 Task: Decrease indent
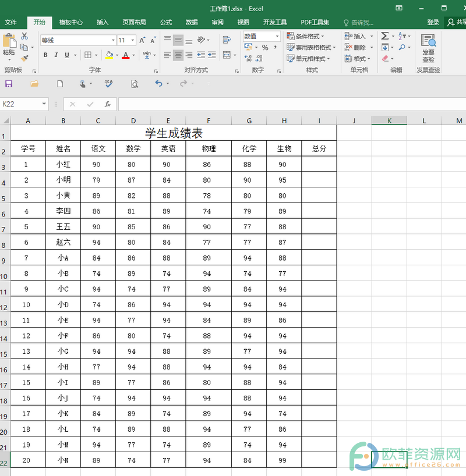pyautogui.click(x=201, y=55)
